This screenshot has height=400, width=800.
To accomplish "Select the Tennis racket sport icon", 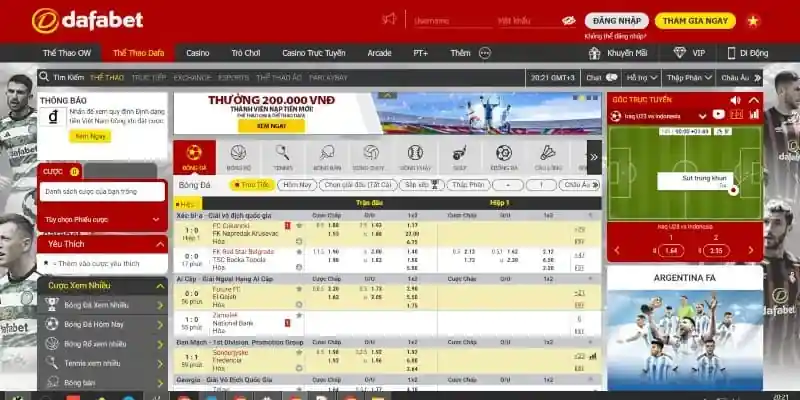I will tap(282, 157).
